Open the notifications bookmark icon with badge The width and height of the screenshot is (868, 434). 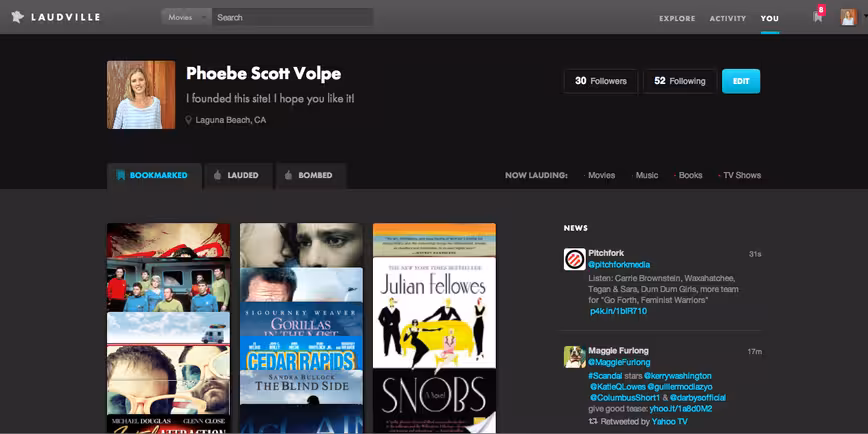pos(818,16)
